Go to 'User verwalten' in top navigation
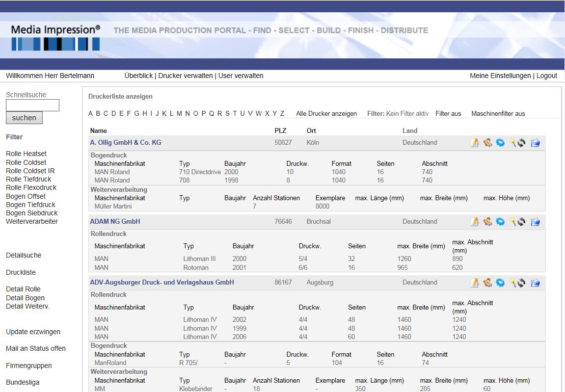This screenshot has width=565, height=392. [241, 76]
